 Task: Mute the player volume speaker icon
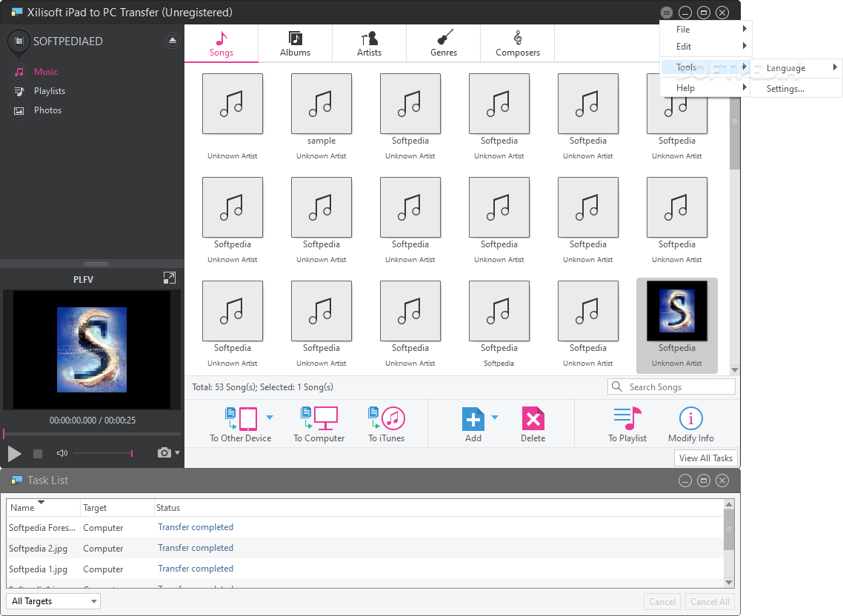click(x=61, y=453)
